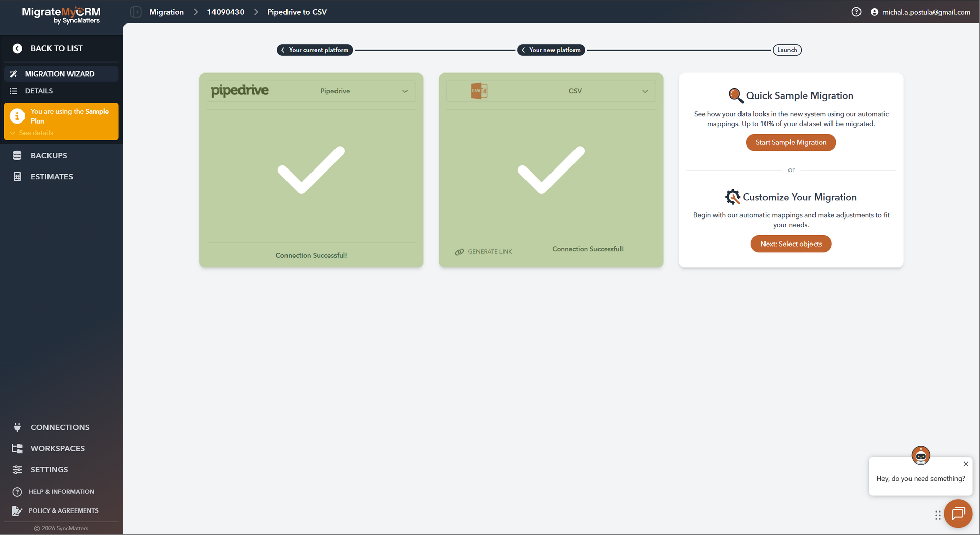This screenshot has height=535, width=980.
Task: Click the Backups database icon
Action: point(17,156)
